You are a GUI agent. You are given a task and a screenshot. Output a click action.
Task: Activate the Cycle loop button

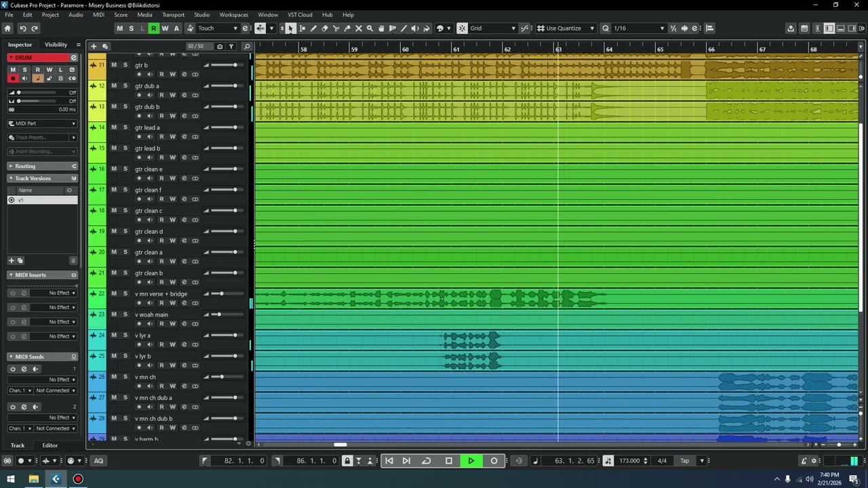427,461
